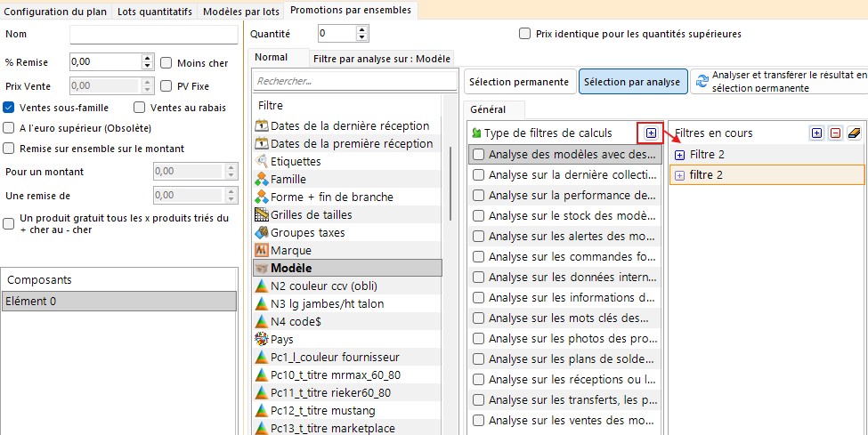Click the Groupes taxes icon
This screenshot has height=435, width=868.
coord(261,232)
